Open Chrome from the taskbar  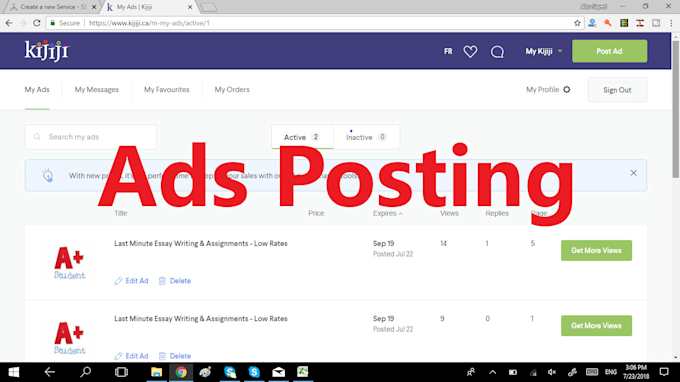181,372
